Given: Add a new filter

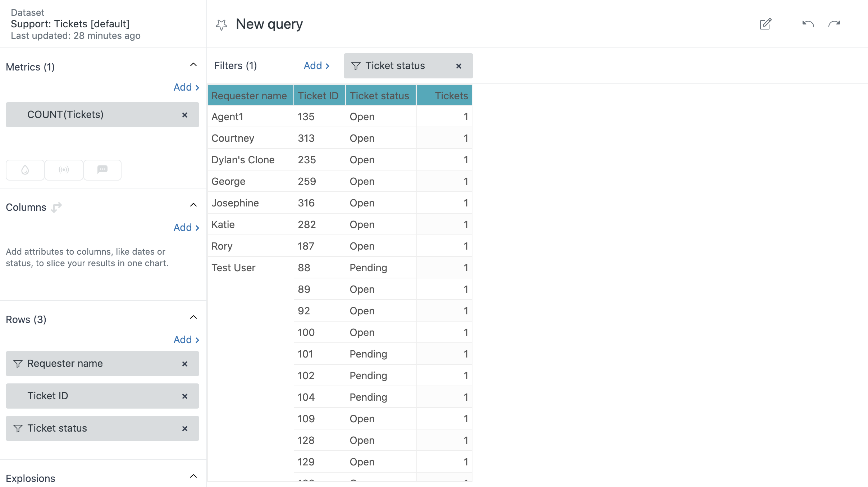Looking at the screenshot, I should point(316,65).
